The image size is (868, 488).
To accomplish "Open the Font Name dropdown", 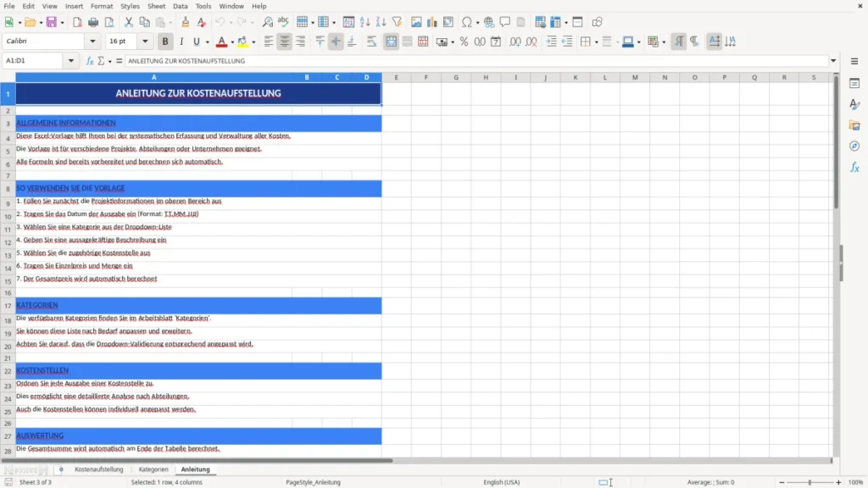I will point(92,41).
